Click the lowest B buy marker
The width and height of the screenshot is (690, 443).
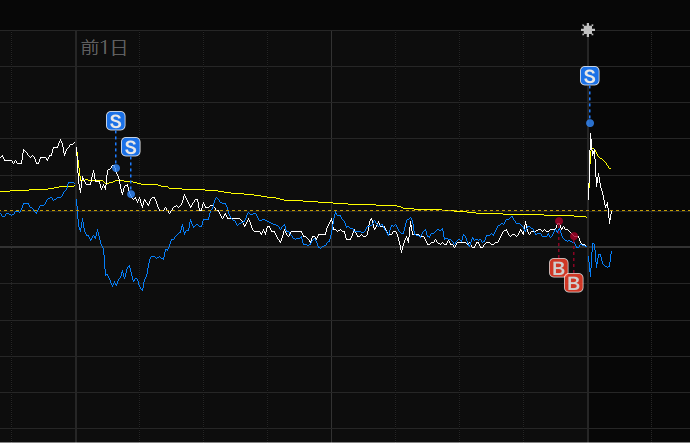pyautogui.click(x=574, y=283)
